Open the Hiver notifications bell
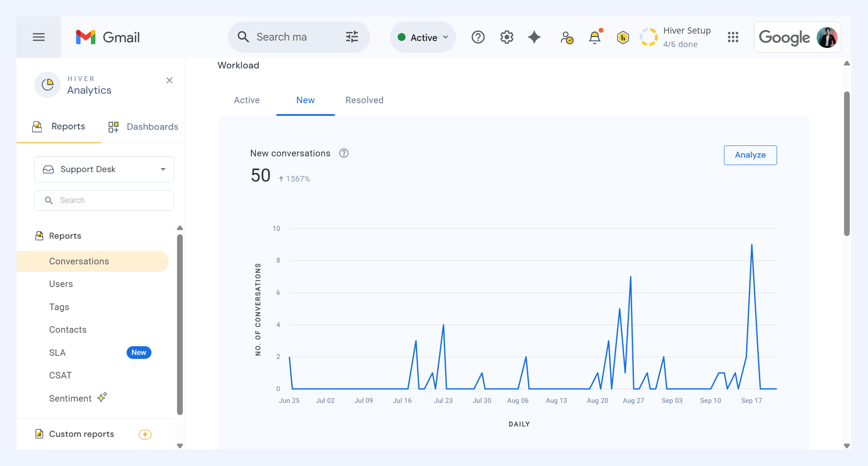 [595, 37]
